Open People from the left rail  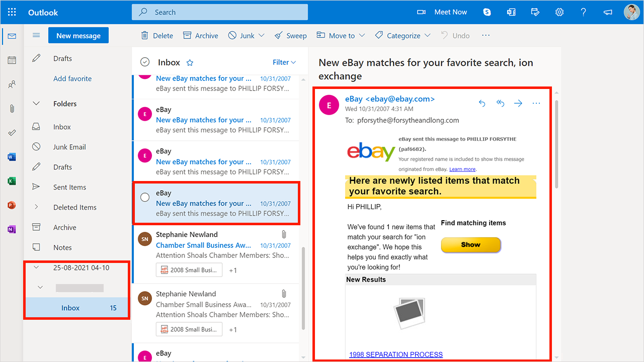[12, 84]
